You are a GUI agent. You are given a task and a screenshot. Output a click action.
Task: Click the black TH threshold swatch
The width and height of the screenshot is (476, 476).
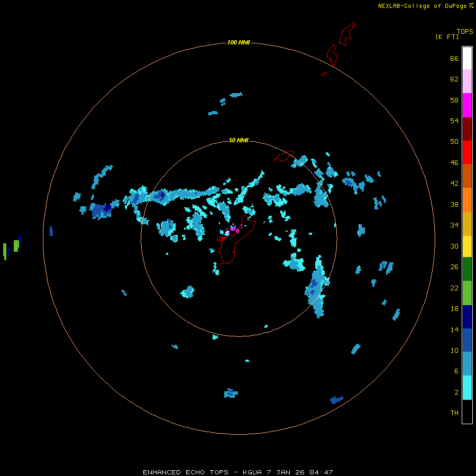point(467,411)
